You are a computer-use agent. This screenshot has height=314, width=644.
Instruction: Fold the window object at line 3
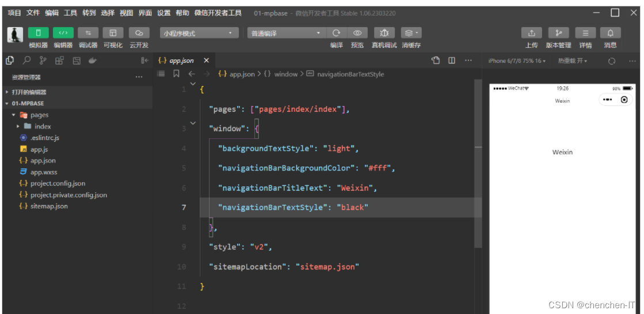tap(193, 123)
